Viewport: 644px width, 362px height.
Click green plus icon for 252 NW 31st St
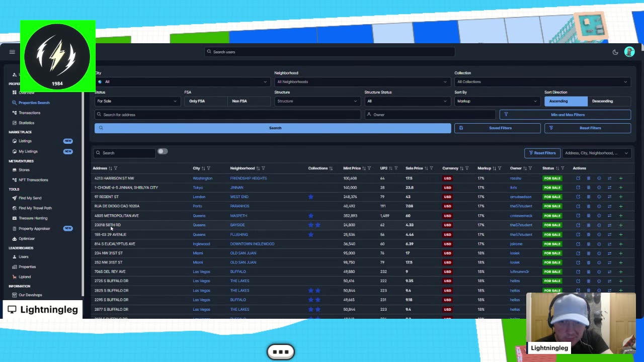(620, 262)
